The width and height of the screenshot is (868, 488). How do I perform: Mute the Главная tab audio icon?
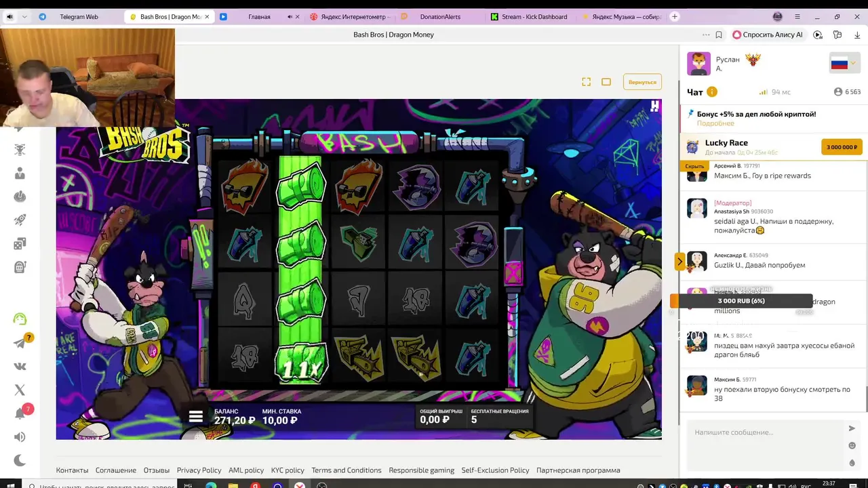(290, 17)
